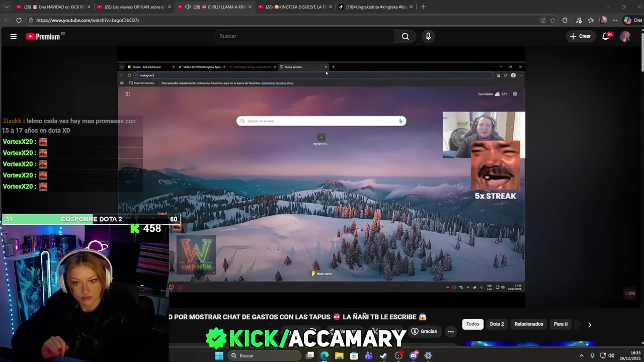644x362 pixels.
Task: Start voice search with the microphone
Action: tap(428, 36)
